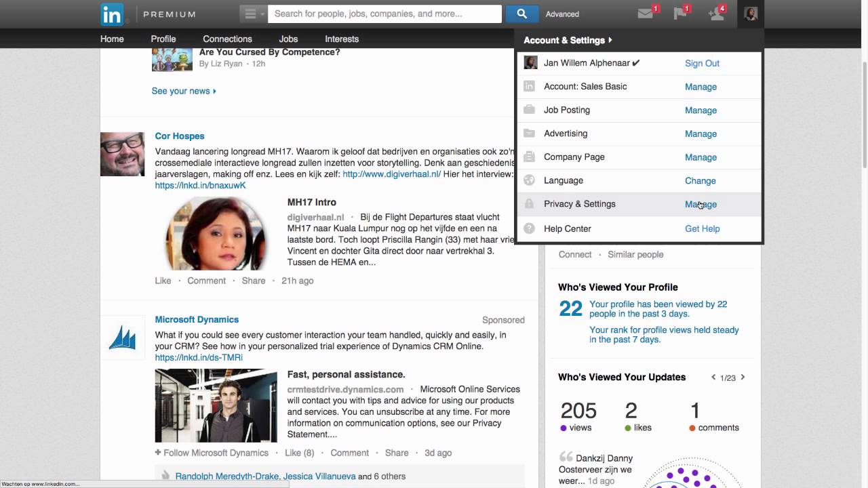Screen dimensions: 868x488
Task: Click the Microsoft Dynamics logo icon
Action: [x=123, y=338]
